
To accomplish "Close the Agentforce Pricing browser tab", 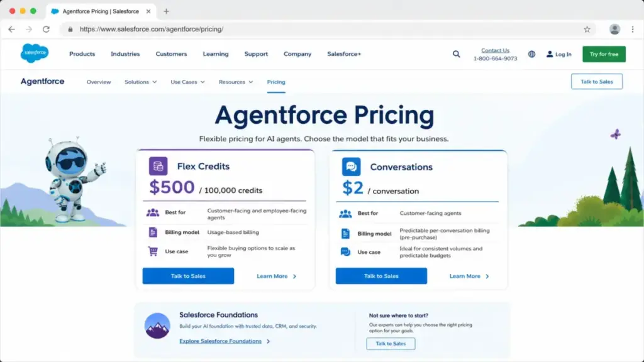I will (148, 11).
